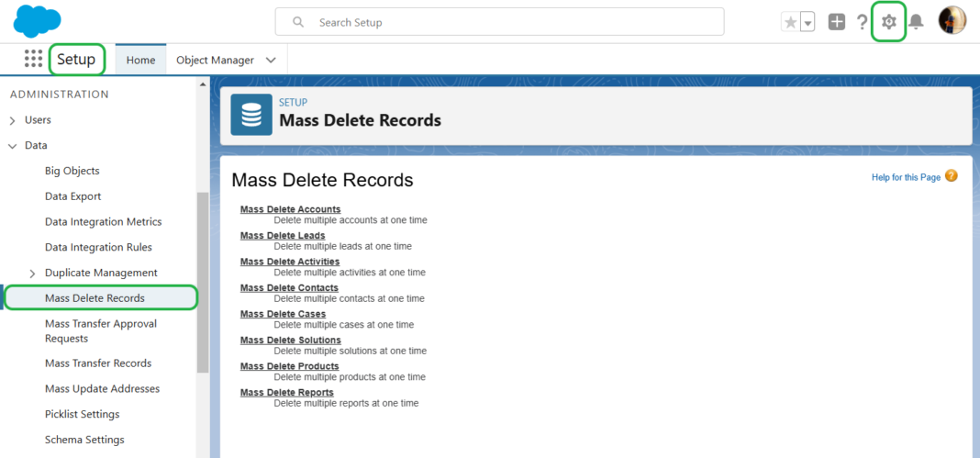
Task: Click the help icon beside Help for this Page
Action: click(x=951, y=176)
